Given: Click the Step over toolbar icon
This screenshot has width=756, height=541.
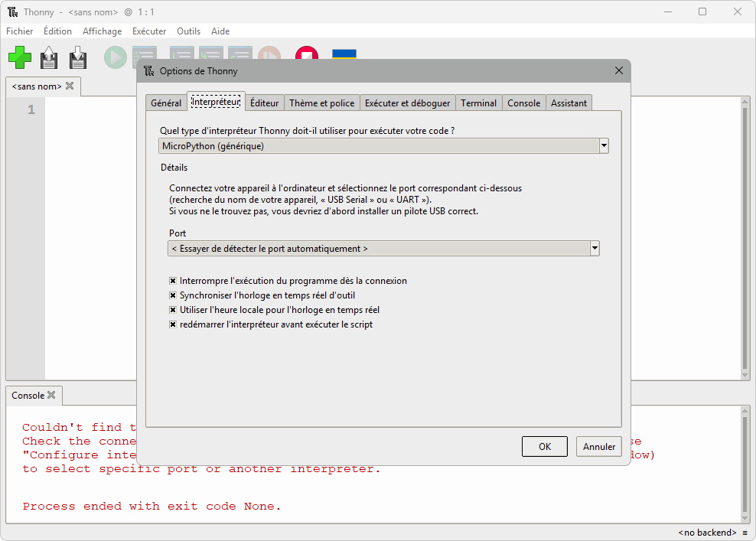Looking at the screenshot, I should pyautogui.click(x=182, y=54).
